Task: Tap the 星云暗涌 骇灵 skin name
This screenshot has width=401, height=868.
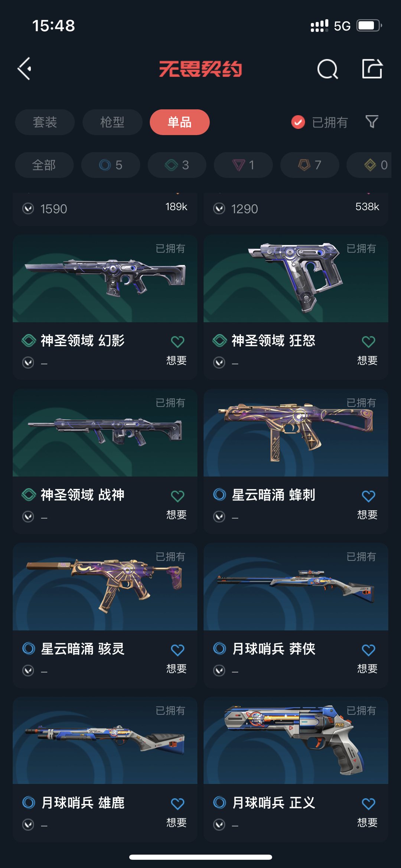Action: [82, 649]
